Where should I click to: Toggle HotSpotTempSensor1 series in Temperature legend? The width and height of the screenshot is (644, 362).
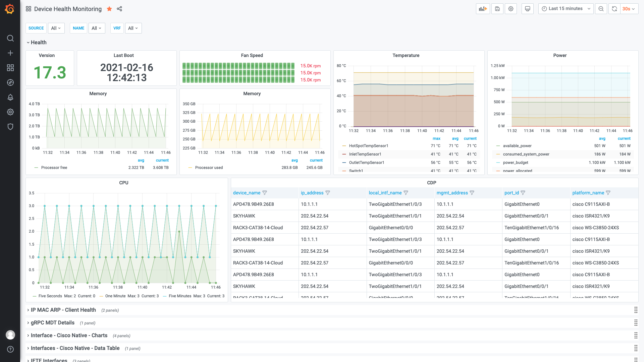point(368,146)
